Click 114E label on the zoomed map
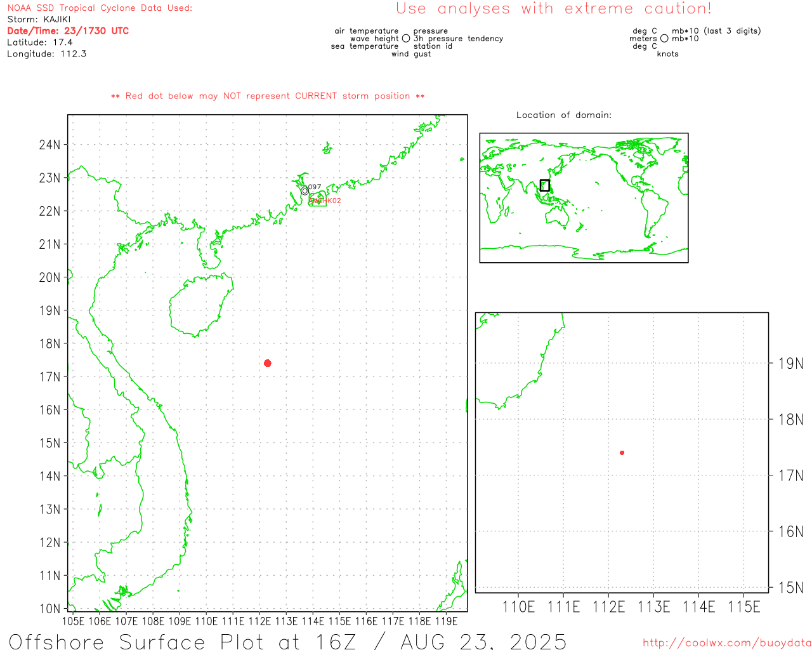812x650 pixels. pyautogui.click(x=698, y=607)
